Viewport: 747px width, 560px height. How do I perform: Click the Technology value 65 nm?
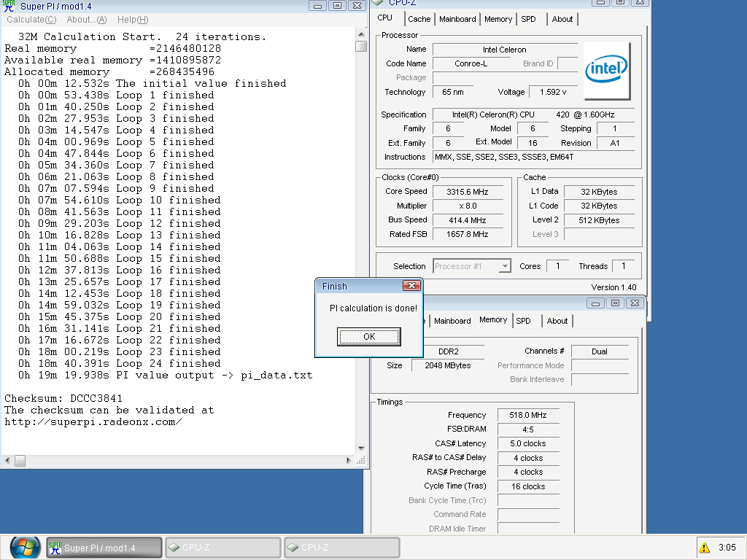pos(452,92)
